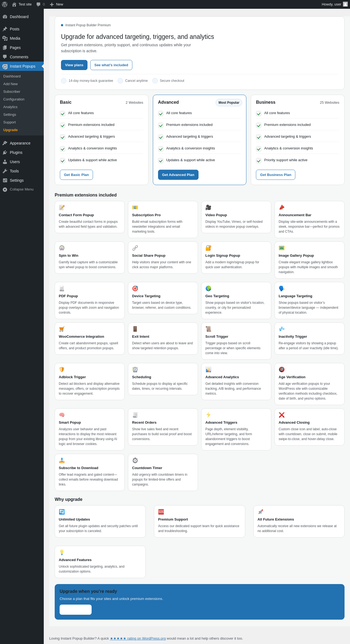
Task: Click the All Future Extensions rocket icon
Action: 261,512
